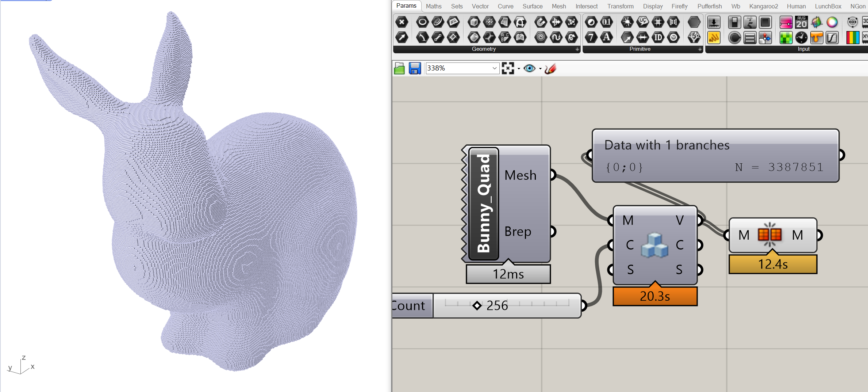Open the Mesh tab

559,6
